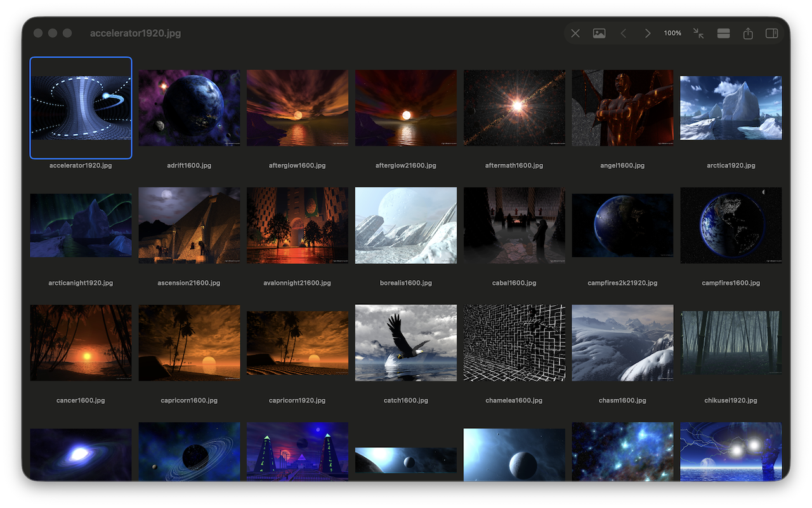Image resolution: width=812 pixels, height=508 pixels.
Task: Click the accelerator1920.jpg window title
Action: tap(135, 33)
